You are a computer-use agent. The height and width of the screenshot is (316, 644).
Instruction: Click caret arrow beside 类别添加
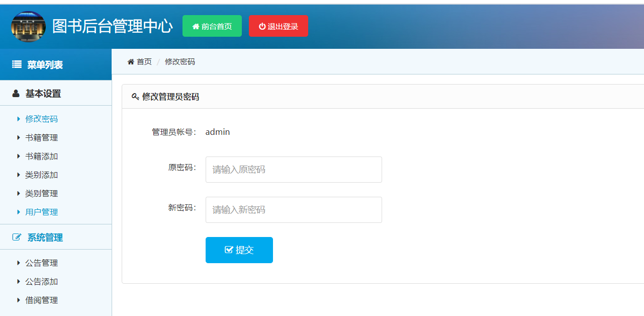[19, 175]
